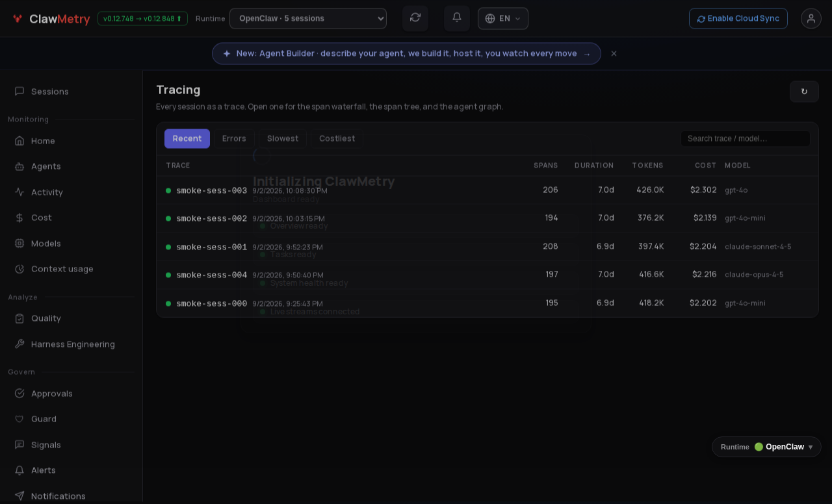
Task: Open the EN language selector
Action: (x=503, y=18)
